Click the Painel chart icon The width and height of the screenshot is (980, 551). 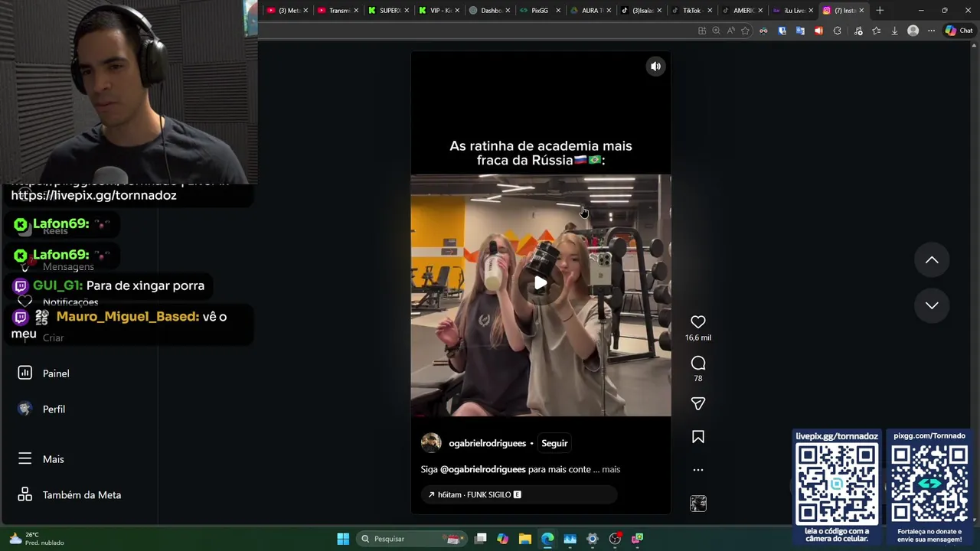coord(24,373)
